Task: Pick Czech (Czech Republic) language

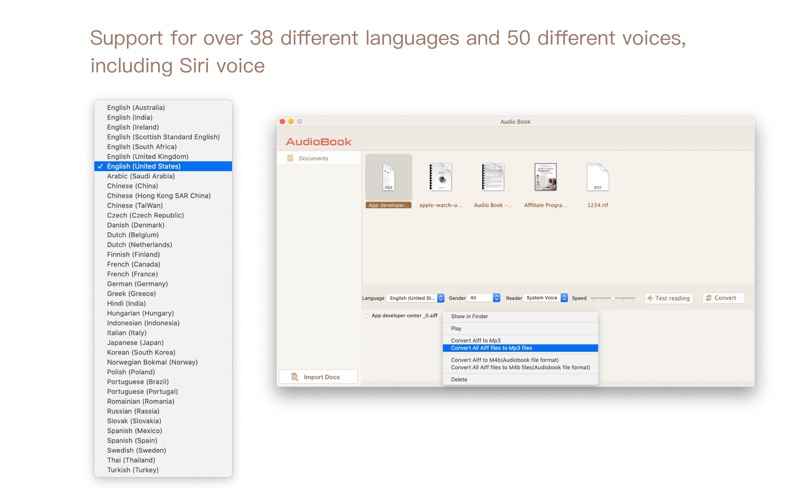Action: [163, 215]
